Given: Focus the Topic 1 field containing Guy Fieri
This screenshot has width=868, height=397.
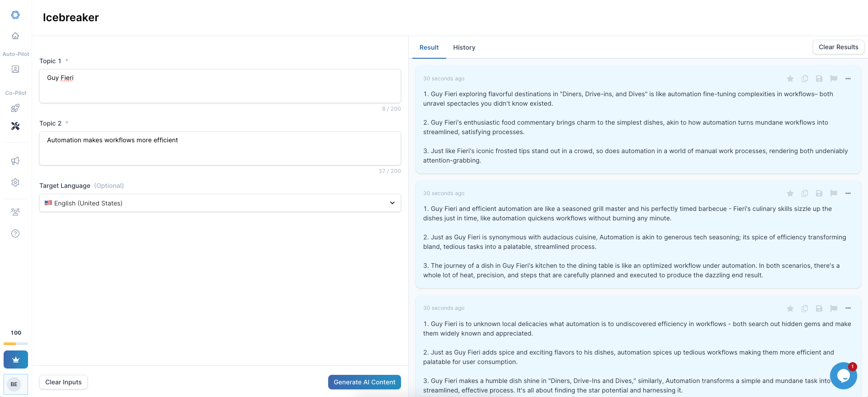Looking at the screenshot, I should [x=220, y=86].
